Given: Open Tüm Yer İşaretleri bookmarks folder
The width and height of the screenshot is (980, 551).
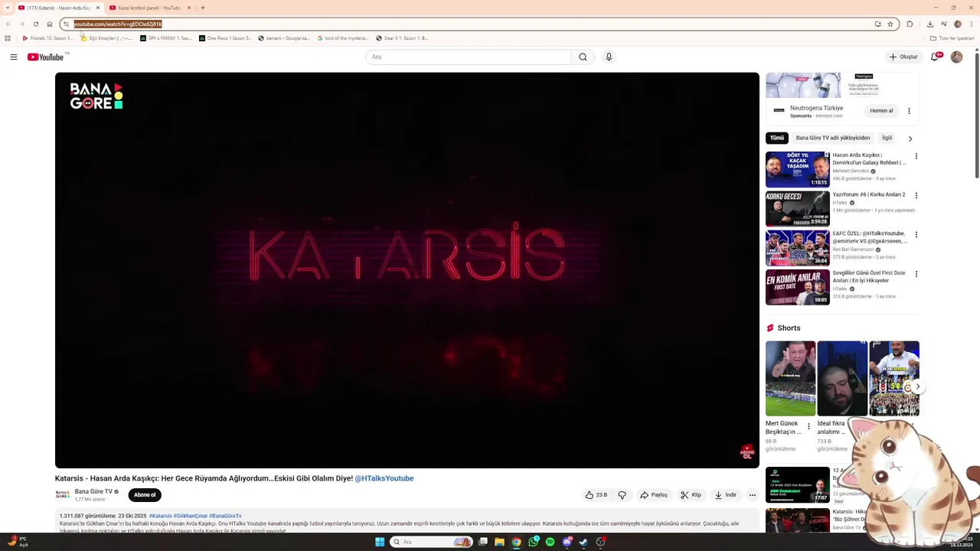Looking at the screenshot, I should (x=952, y=38).
